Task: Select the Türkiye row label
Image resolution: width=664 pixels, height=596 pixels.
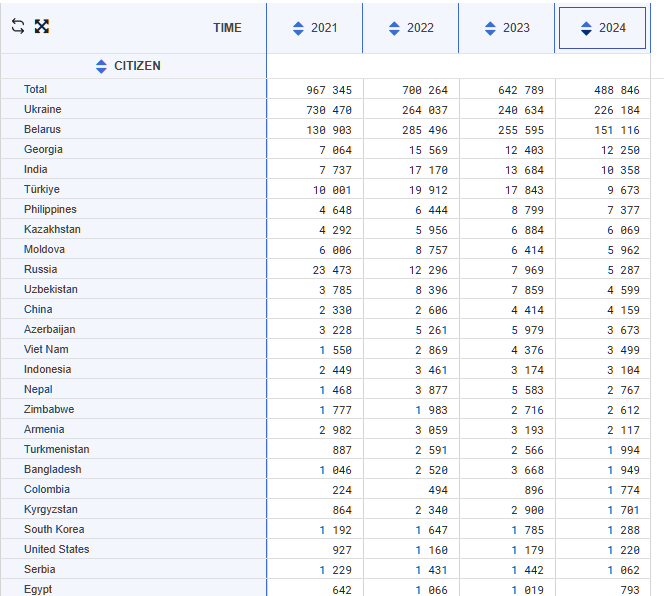Action: click(42, 189)
